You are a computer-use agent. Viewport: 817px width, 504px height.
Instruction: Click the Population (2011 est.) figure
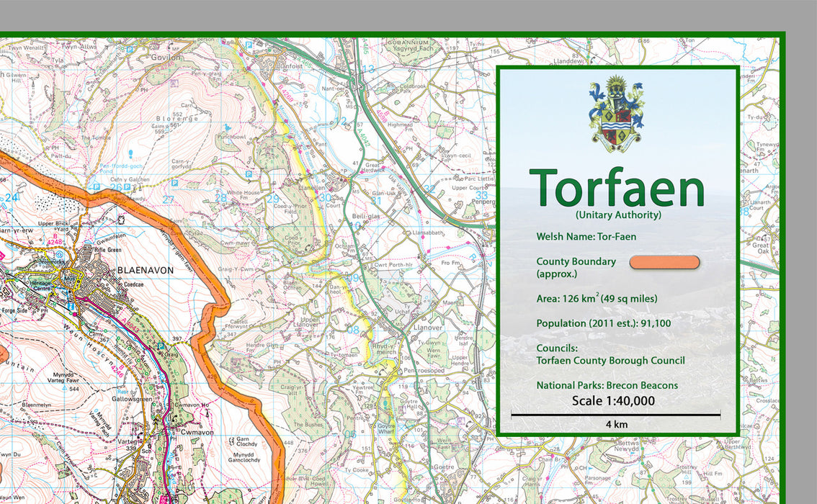[604, 323]
